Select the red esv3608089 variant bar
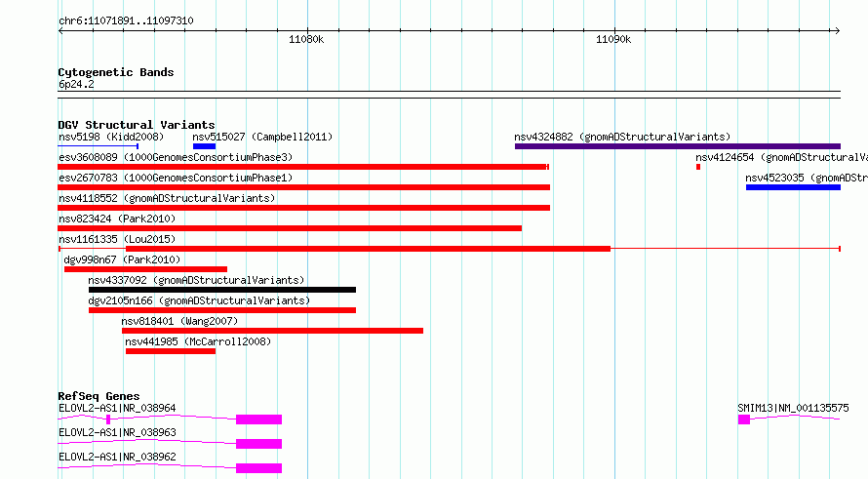Viewport: 868px width, 479px height. pos(303,167)
